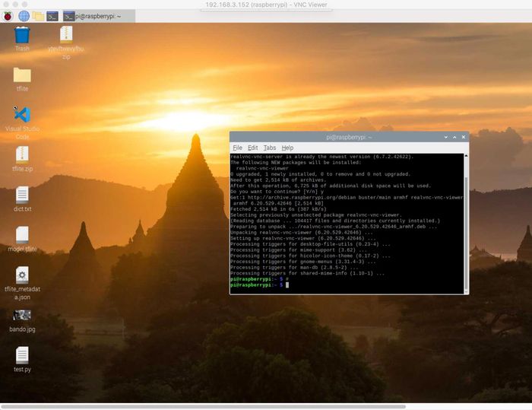Viewport: 532px width, 410px height.
Task: Select the tflite_metadata.json file icon
Action: (22, 275)
